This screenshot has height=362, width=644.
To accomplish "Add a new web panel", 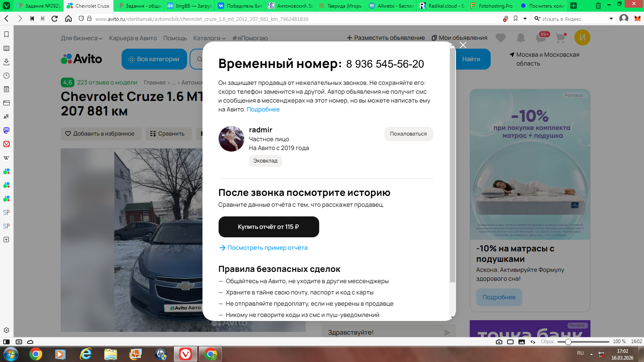I will pos(6,240).
